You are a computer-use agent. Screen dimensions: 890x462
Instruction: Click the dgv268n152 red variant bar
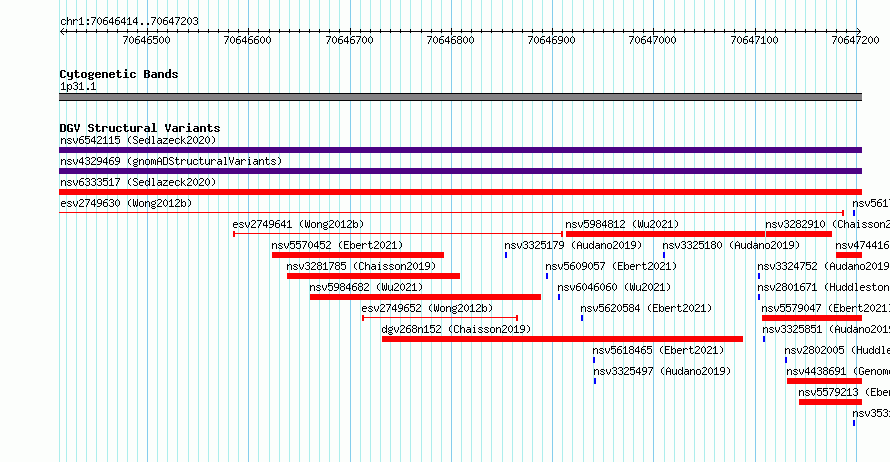pos(562,339)
